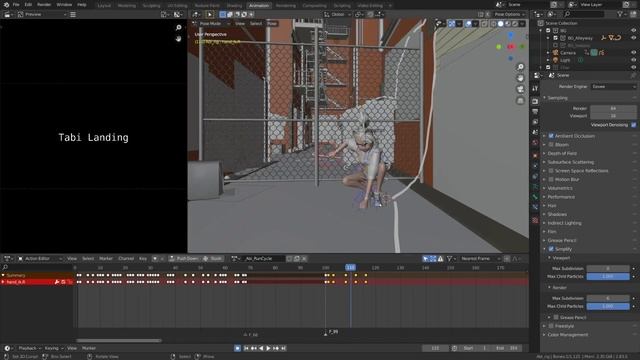Screen dimensions: 640x360
Task: Switch orthographic/perspective with the grid icon
Action: (520, 100)
